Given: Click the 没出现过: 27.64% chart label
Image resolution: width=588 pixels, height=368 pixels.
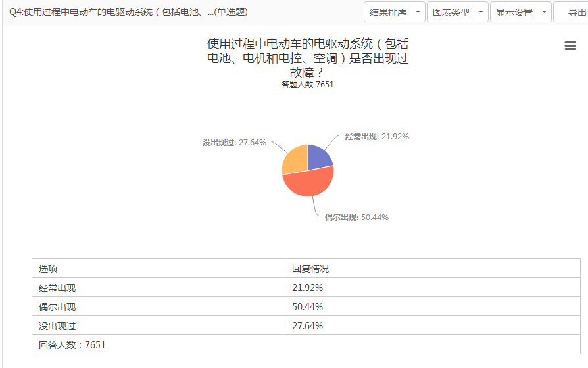Looking at the screenshot, I should coord(234,143).
